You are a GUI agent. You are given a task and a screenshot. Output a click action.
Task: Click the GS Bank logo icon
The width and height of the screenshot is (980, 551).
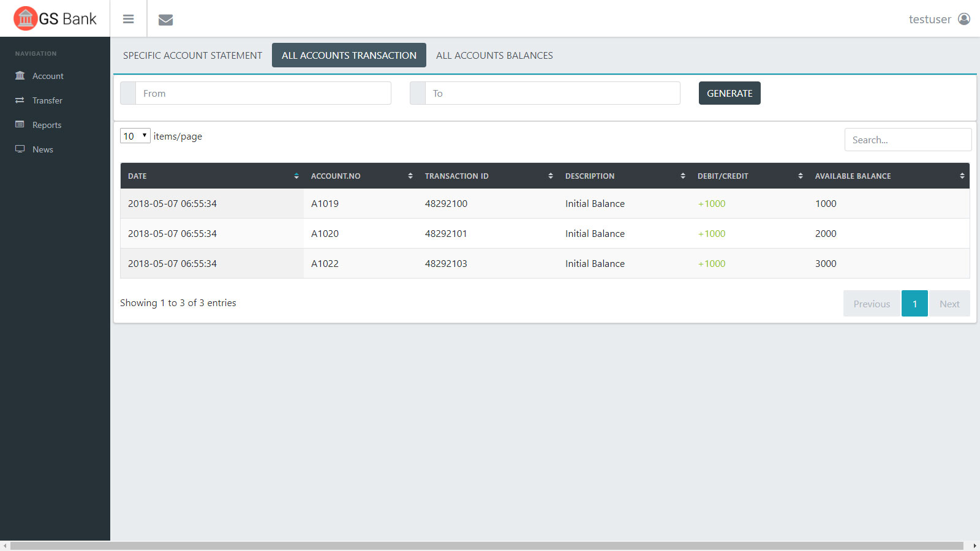coord(26,18)
